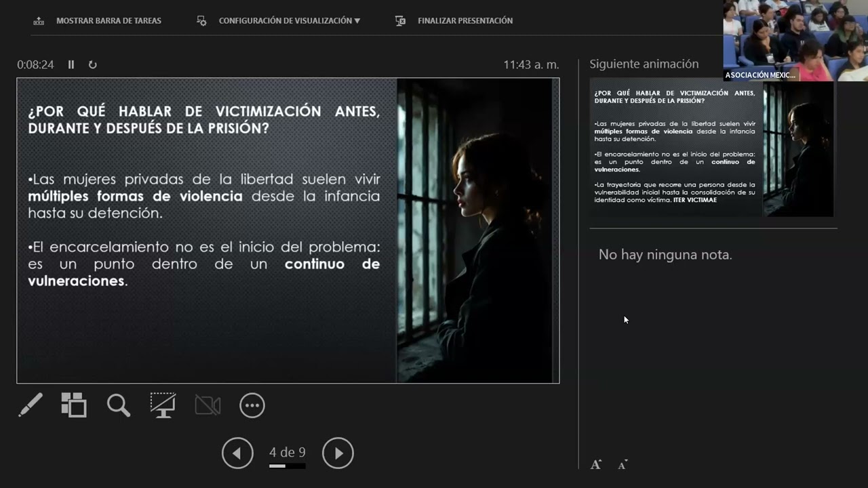The image size is (868, 488).
Task: Click the Mostrar barra de tareas icon
Action: [39, 21]
